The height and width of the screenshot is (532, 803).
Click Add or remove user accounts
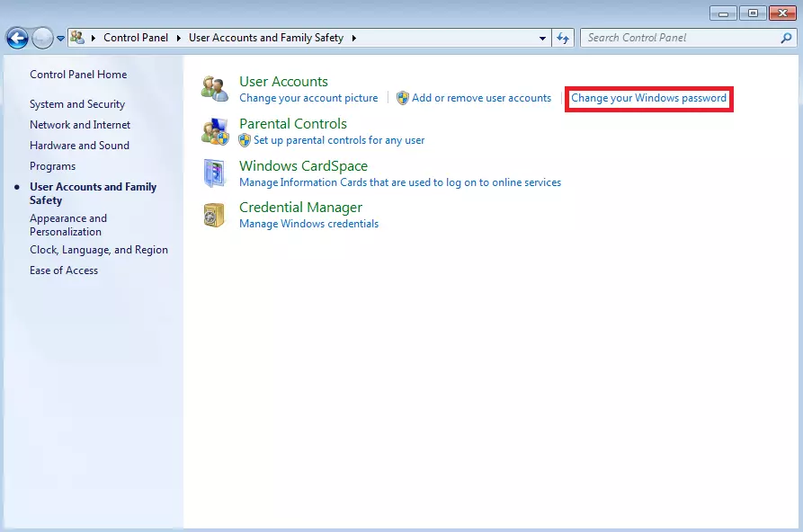coord(481,98)
